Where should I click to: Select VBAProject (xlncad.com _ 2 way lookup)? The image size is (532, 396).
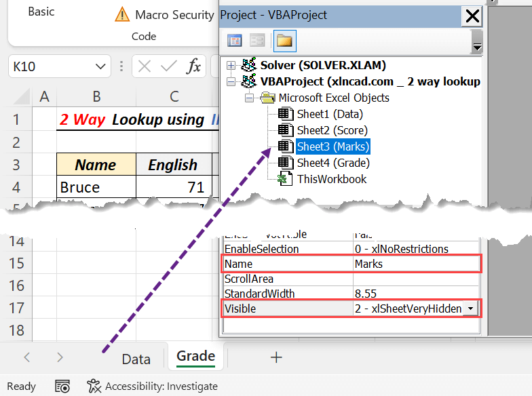click(370, 81)
